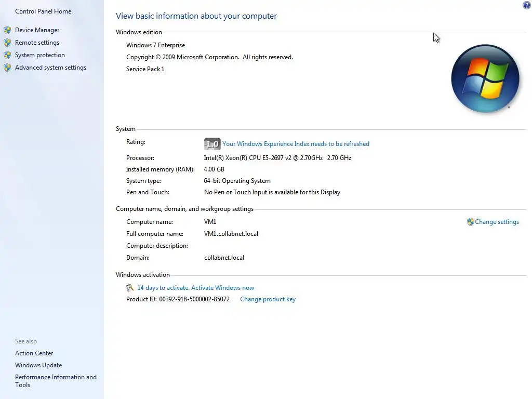Click the blue help question mark icon
532x399 pixels.
point(526,5)
